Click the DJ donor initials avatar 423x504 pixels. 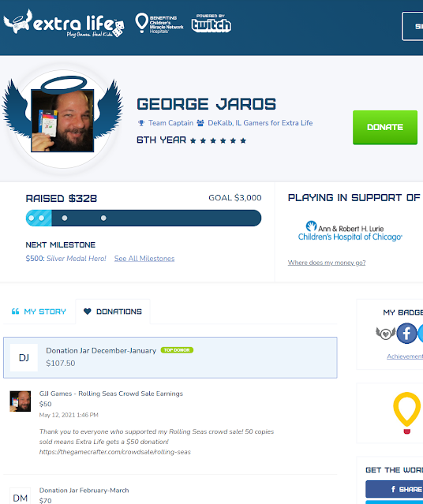(24, 358)
